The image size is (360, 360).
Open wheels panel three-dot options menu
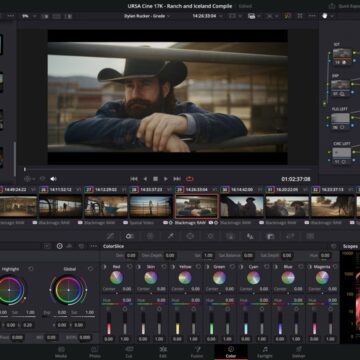click(x=94, y=246)
